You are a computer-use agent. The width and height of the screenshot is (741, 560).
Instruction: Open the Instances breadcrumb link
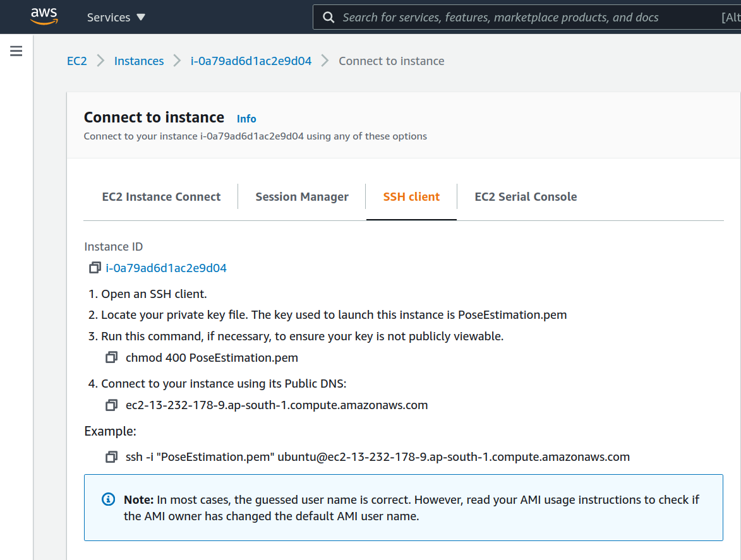tap(138, 61)
